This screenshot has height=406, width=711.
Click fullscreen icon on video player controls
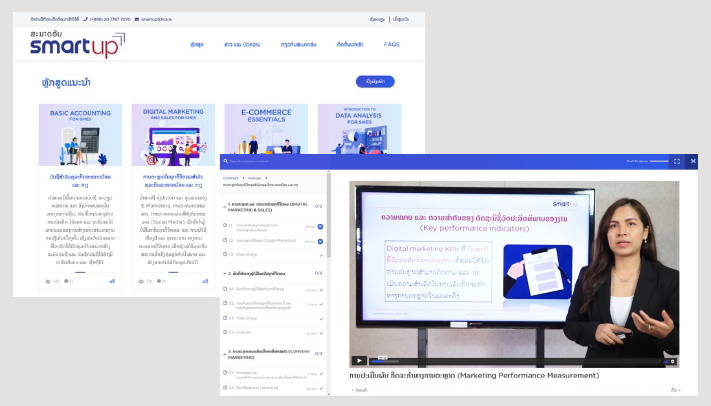673,361
